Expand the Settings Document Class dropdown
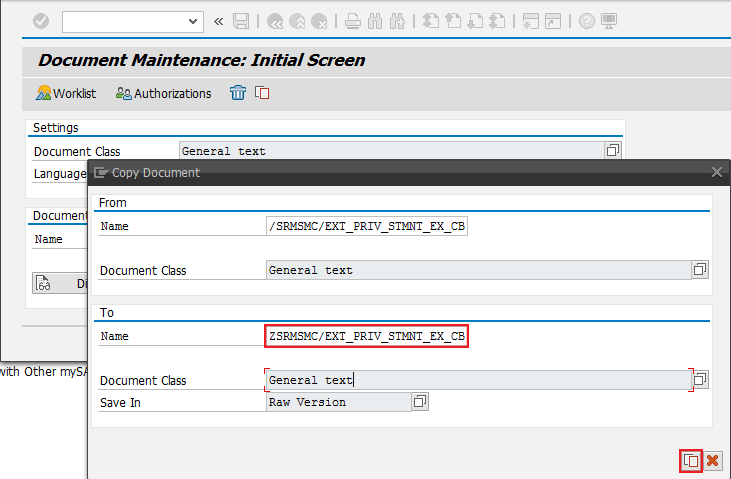 click(613, 151)
